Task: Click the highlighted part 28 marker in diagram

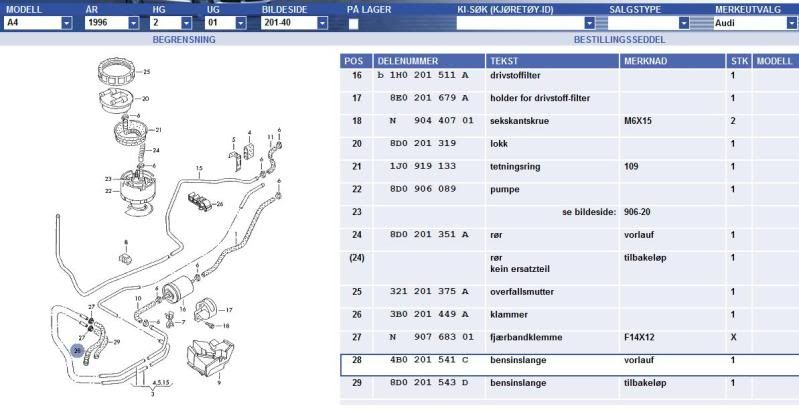Action: [77, 350]
